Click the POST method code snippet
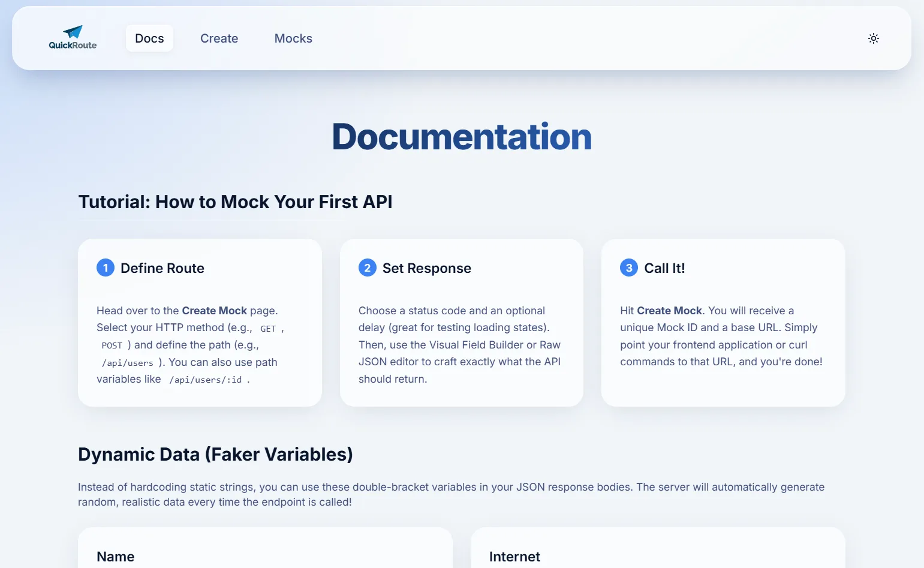The width and height of the screenshot is (924, 568). tap(112, 345)
